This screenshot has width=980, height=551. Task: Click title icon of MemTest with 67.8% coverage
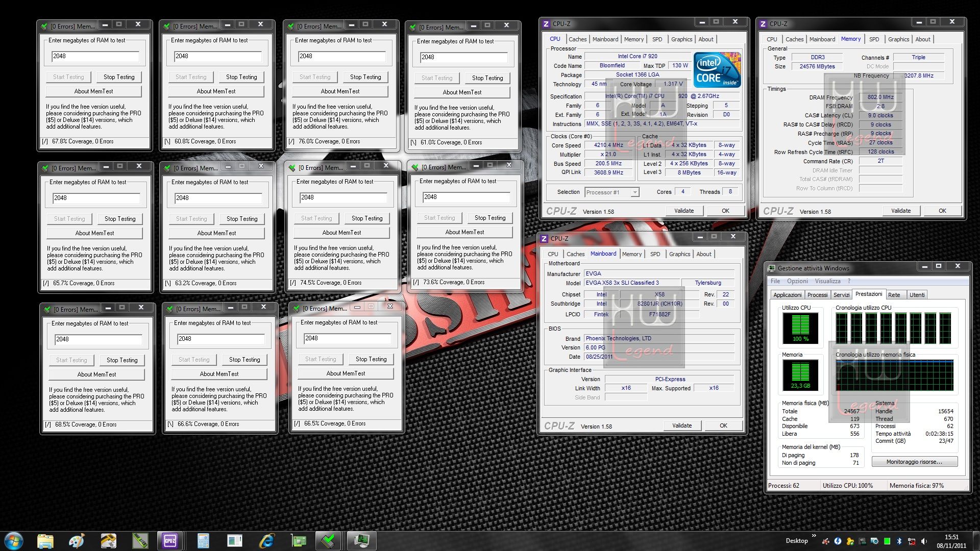pyautogui.click(x=44, y=26)
